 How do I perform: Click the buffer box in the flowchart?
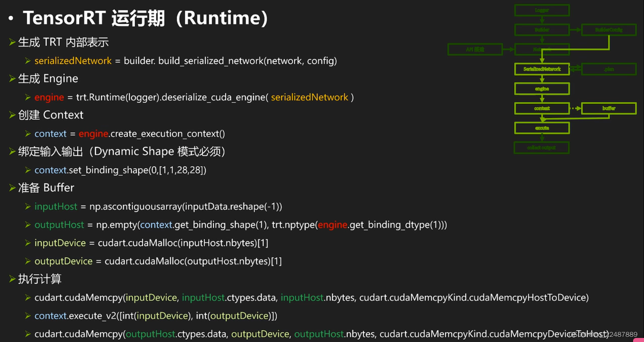coord(609,108)
